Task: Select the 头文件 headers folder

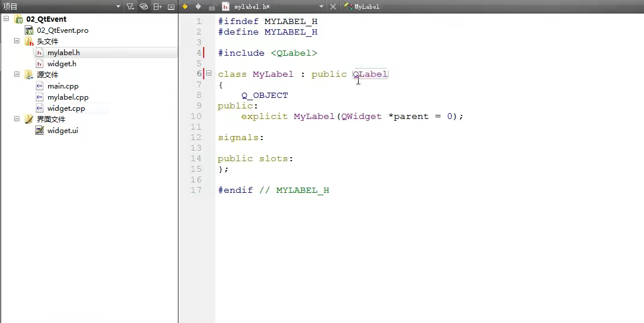Action: pos(48,42)
